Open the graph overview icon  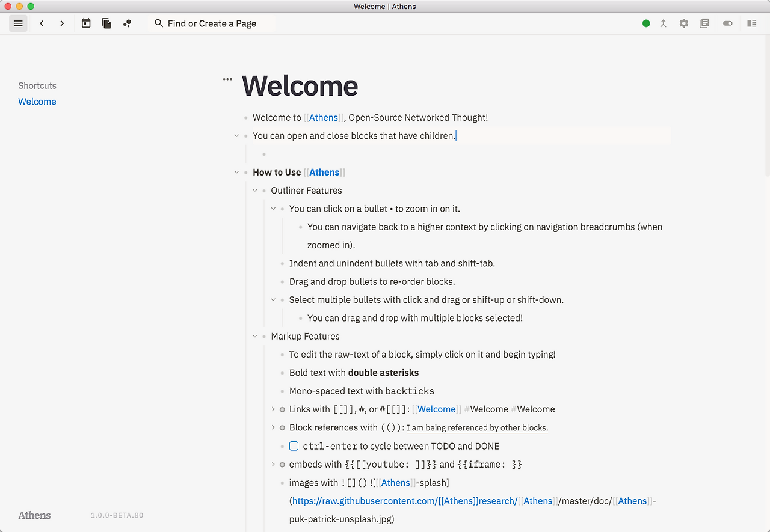pos(127,23)
